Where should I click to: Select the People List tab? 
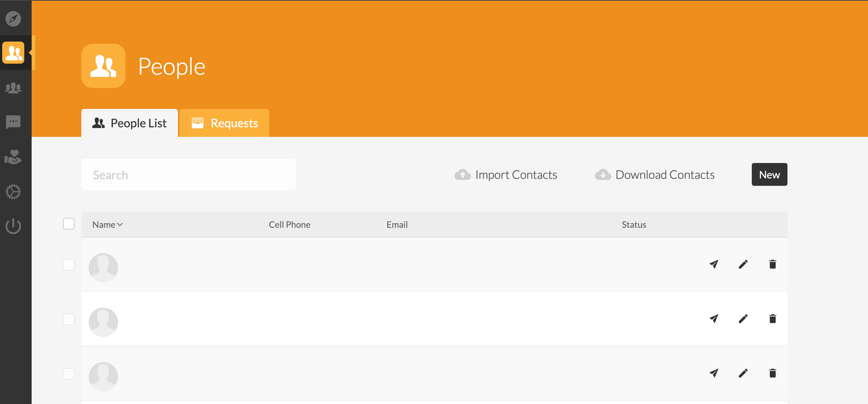[x=129, y=123]
